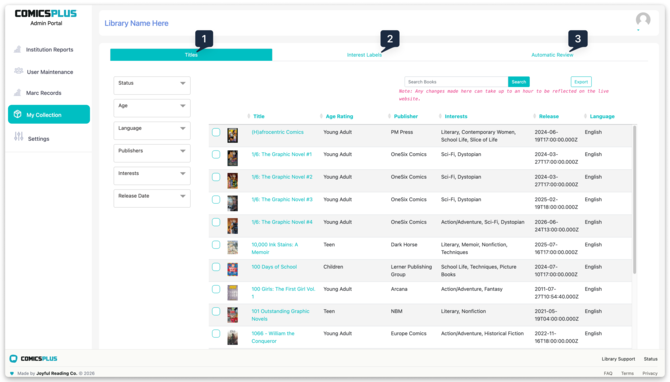Image resolution: width=670 pixels, height=382 pixels.
Task: Open the User Maintenance menu item
Action: [x=50, y=72]
